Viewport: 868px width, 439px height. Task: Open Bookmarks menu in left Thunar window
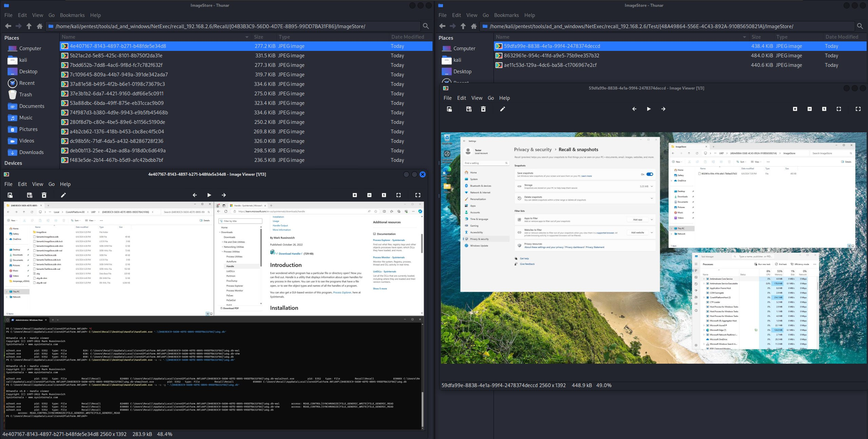point(72,15)
